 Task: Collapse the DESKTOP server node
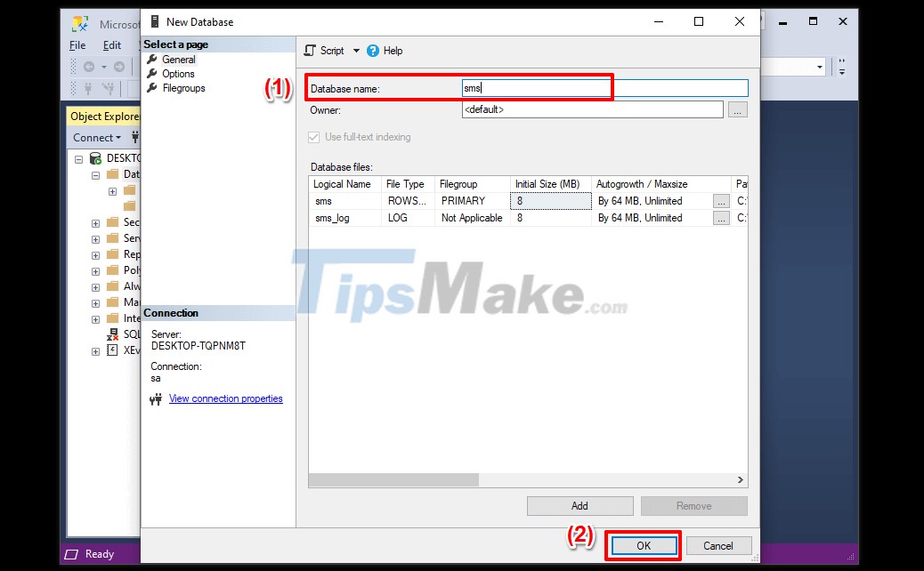click(x=78, y=157)
